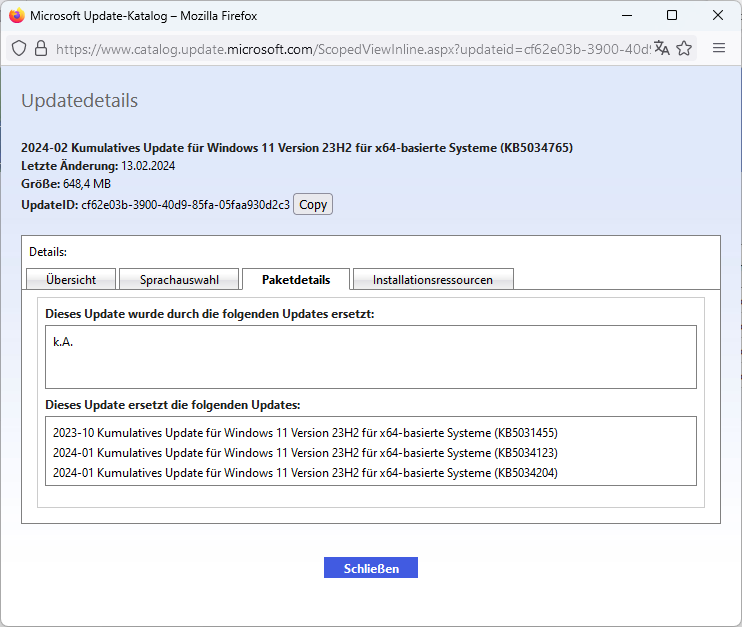
Task: Close the Firefox window
Action: click(x=718, y=16)
